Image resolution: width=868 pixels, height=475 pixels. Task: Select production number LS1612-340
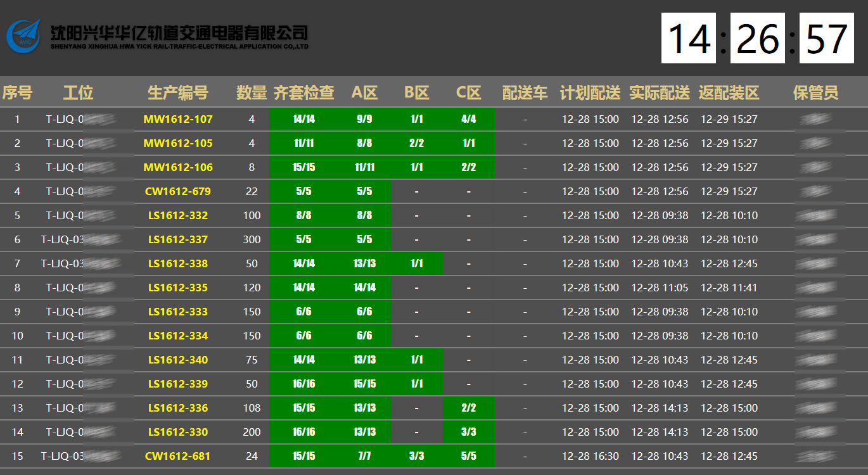[x=178, y=360]
